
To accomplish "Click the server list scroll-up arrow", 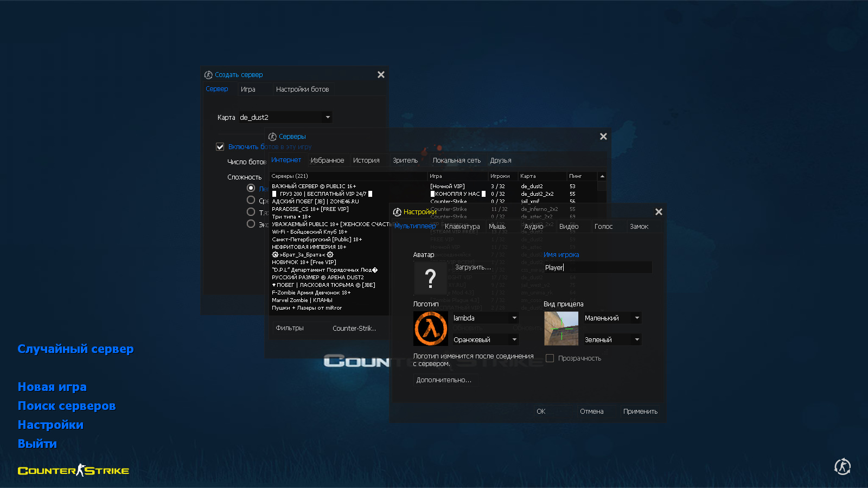I will (602, 176).
